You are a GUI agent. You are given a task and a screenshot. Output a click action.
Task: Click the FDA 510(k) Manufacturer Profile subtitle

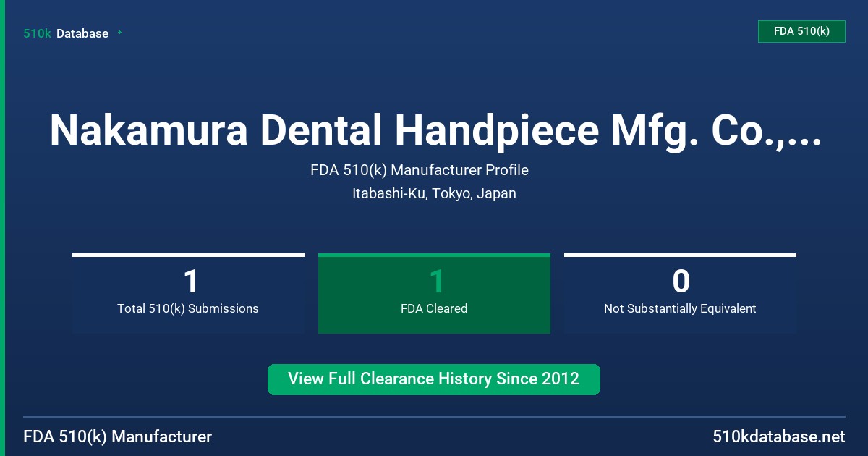(420, 170)
